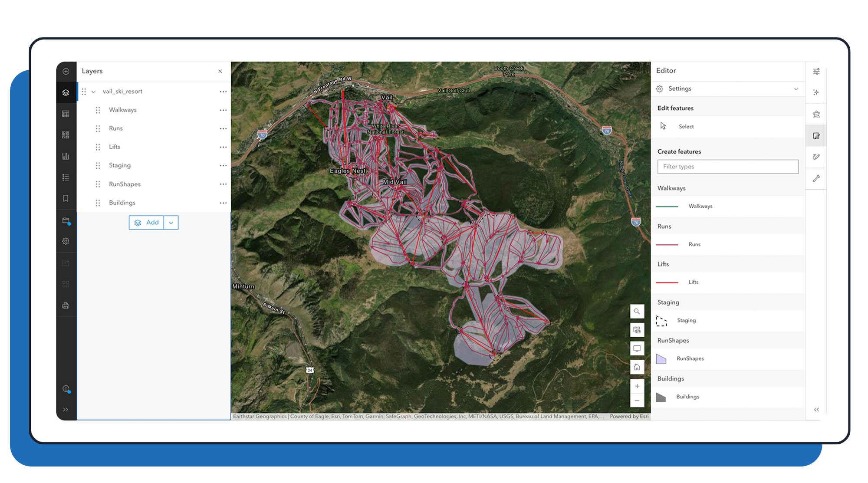Click the Layers panel tab label

click(92, 71)
